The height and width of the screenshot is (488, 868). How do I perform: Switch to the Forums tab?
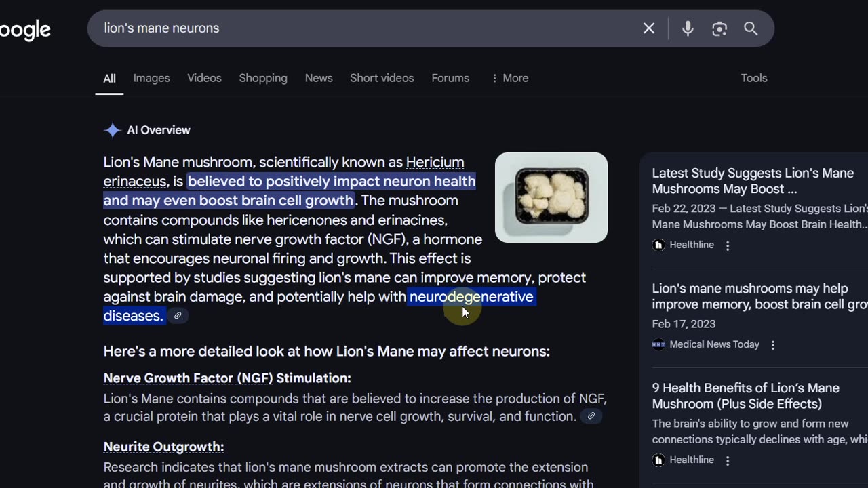click(450, 78)
